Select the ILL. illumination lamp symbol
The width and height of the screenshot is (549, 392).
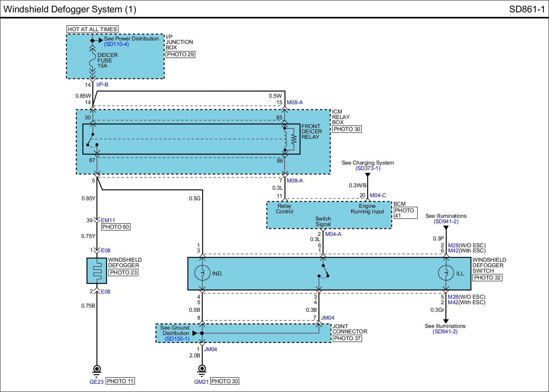click(x=446, y=273)
